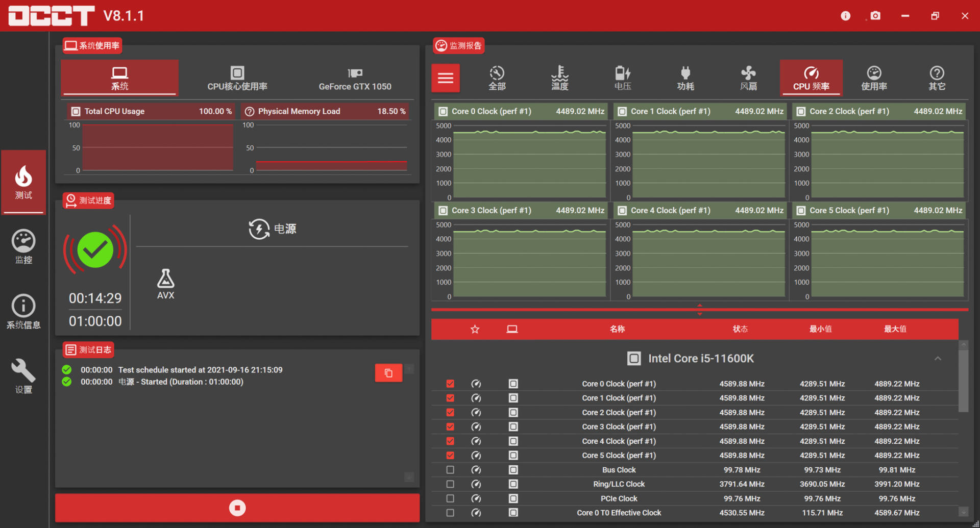Stop the running test
Screen dimensions: 980x528
[237, 508]
